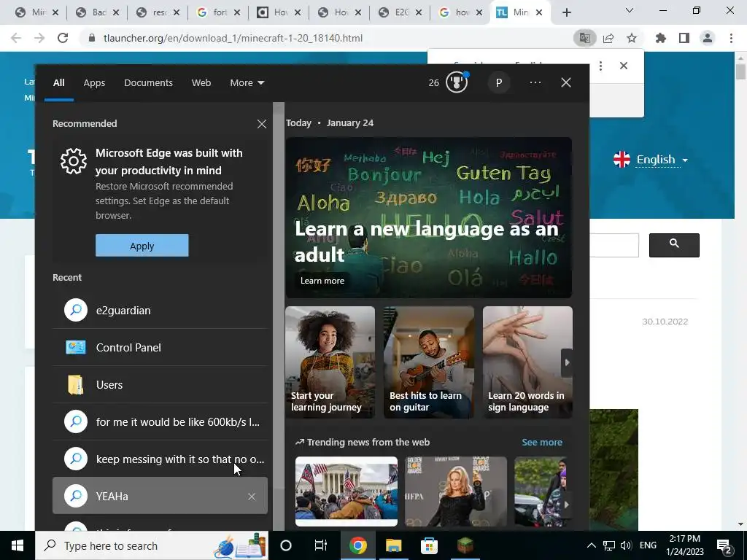
Task: Switch to the Documents filter tab
Action: click(148, 83)
